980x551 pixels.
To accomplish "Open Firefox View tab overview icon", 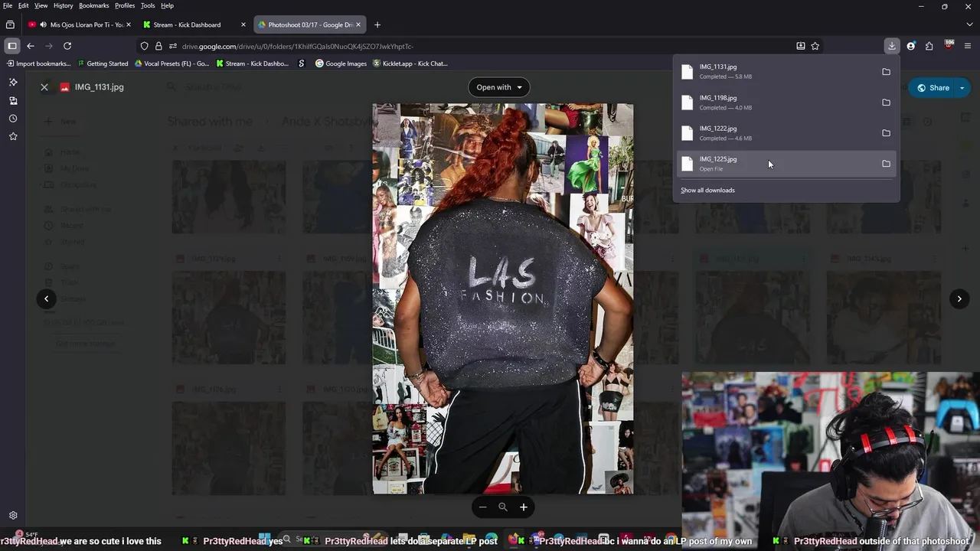I will click(x=10, y=24).
